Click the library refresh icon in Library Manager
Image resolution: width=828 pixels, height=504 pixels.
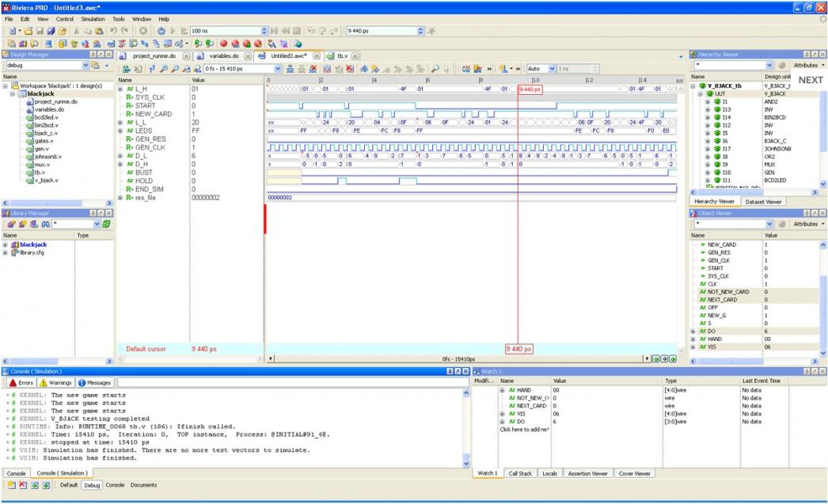(x=106, y=224)
